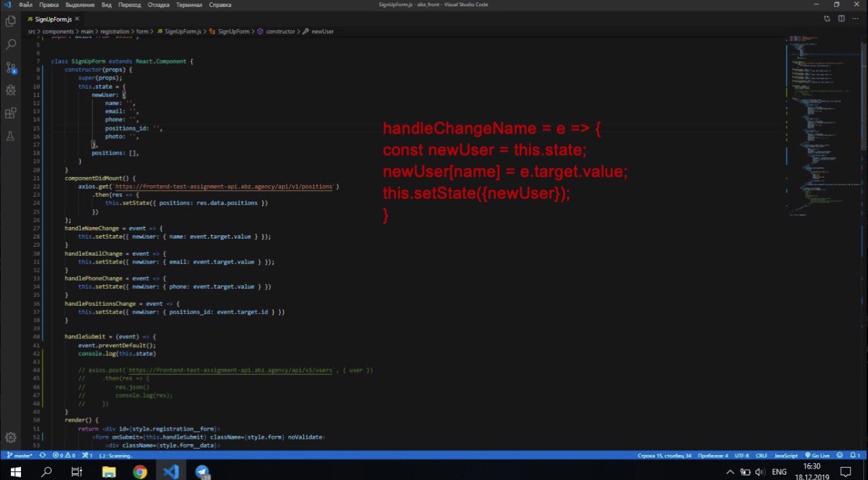Open the Run and Debug view

(x=11, y=90)
